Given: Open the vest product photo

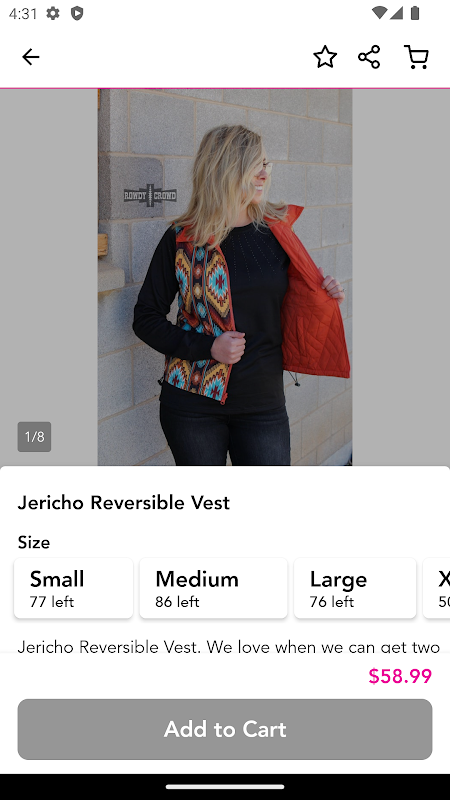Looking at the screenshot, I should point(225,277).
